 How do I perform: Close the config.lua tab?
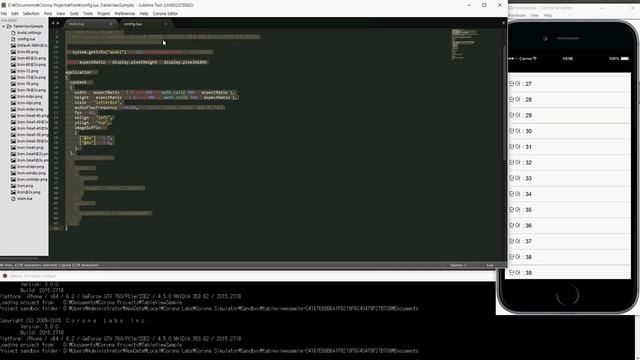[x=166, y=24]
